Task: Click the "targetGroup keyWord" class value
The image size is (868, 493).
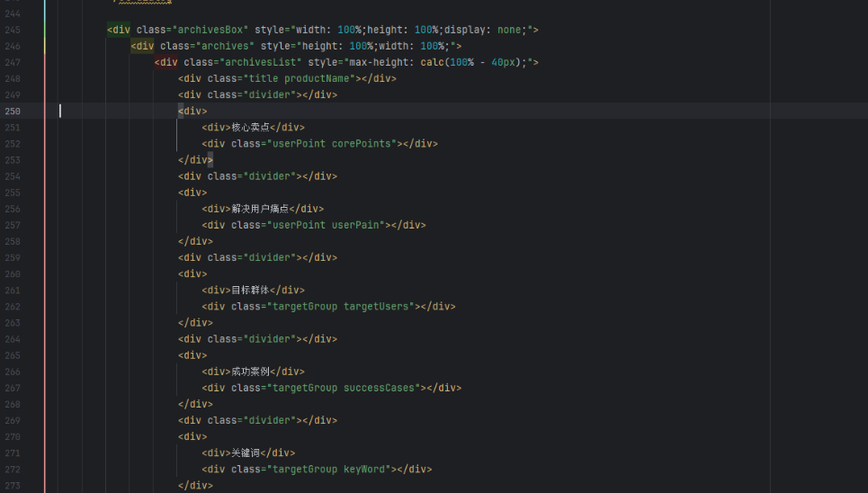Action: [329, 470]
